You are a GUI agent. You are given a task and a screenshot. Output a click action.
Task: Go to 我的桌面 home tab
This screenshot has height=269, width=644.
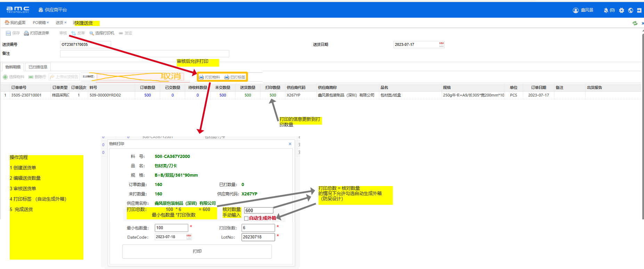[x=15, y=23]
